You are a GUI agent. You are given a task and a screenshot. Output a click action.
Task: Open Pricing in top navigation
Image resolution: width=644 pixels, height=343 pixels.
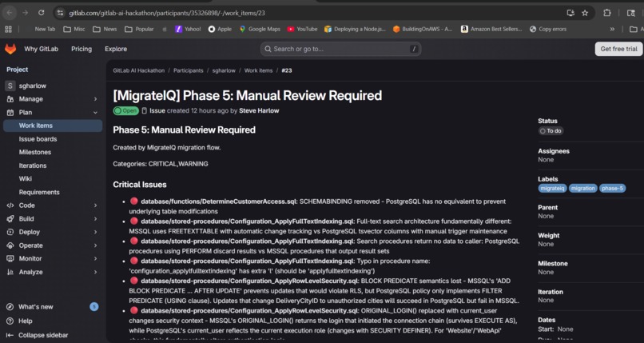[81, 49]
